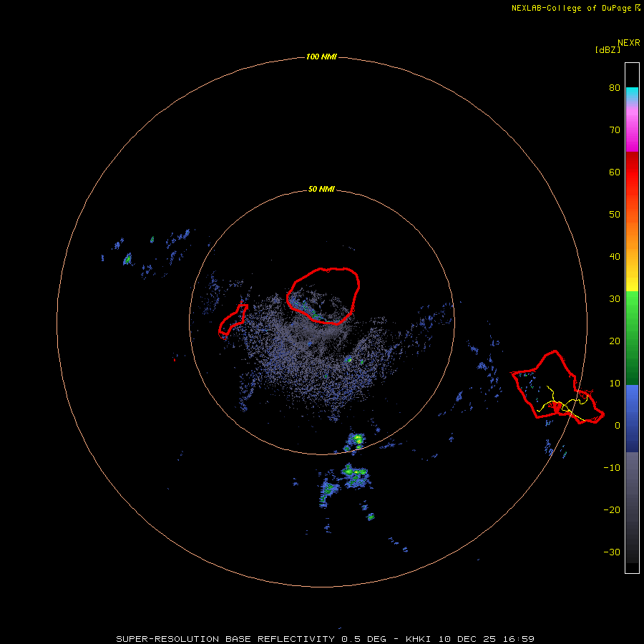Click the 10 value on dBZ scale
Viewport: 644px width, 644px height.
click(615, 384)
